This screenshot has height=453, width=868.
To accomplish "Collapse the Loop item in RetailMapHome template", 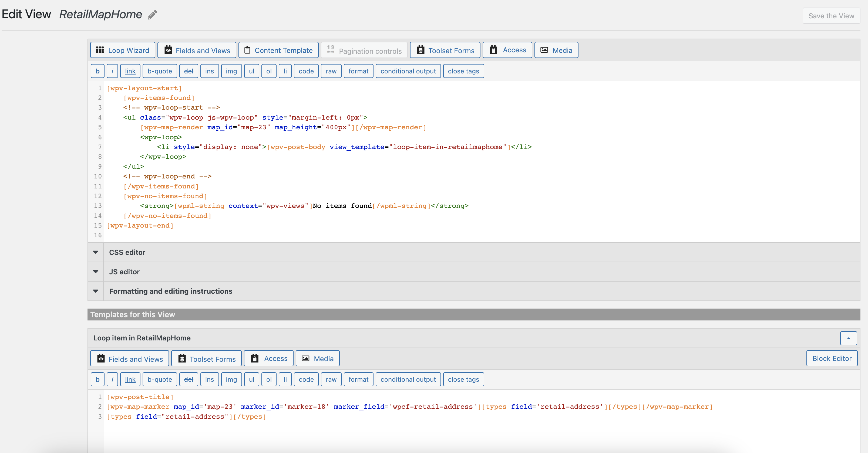I will pyautogui.click(x=849, y=338).
